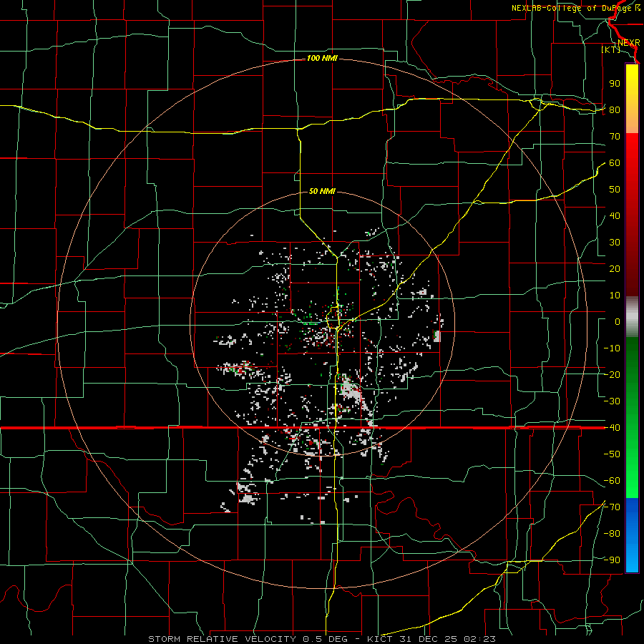Click the legend value -70
The image size is (644, 644).
pyautogui.click(x=612, y=507)
